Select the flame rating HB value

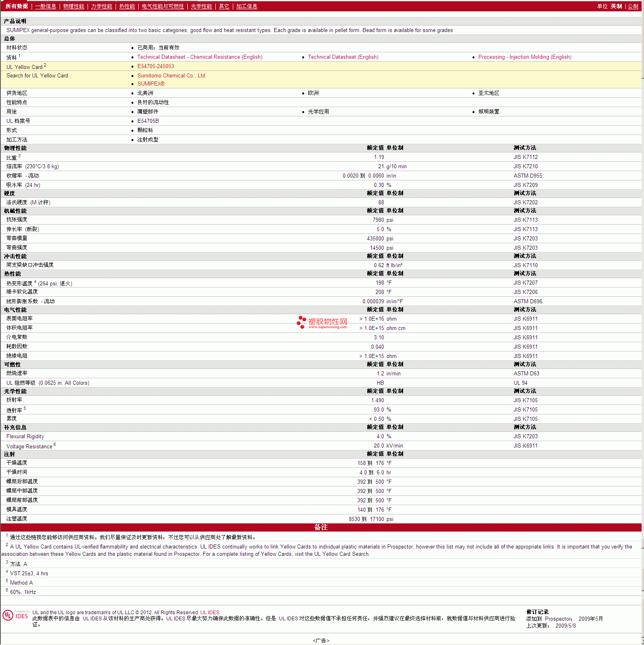pos(380,383)
